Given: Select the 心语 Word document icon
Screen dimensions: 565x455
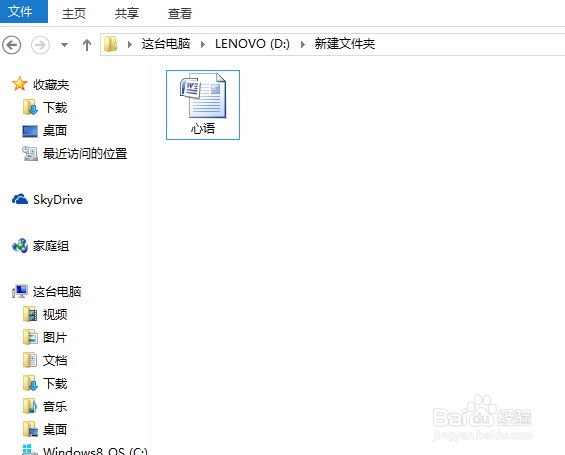Looking at the screenshot, I should pos(203,95).
